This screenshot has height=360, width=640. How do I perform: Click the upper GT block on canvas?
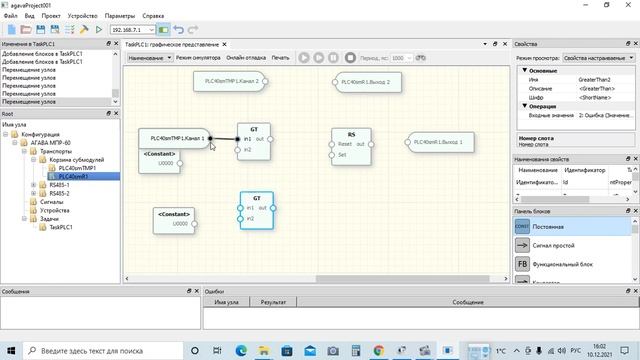[x=254, y=141]
